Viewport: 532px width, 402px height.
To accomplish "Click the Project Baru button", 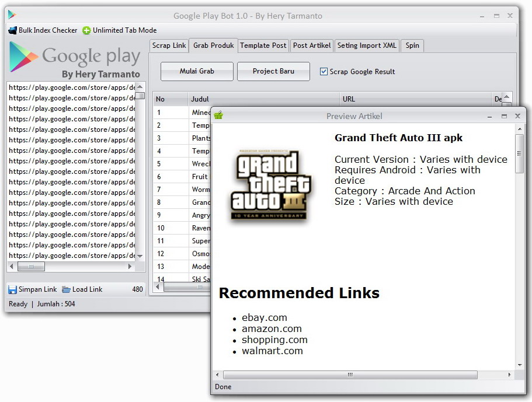I will point(273,71).
